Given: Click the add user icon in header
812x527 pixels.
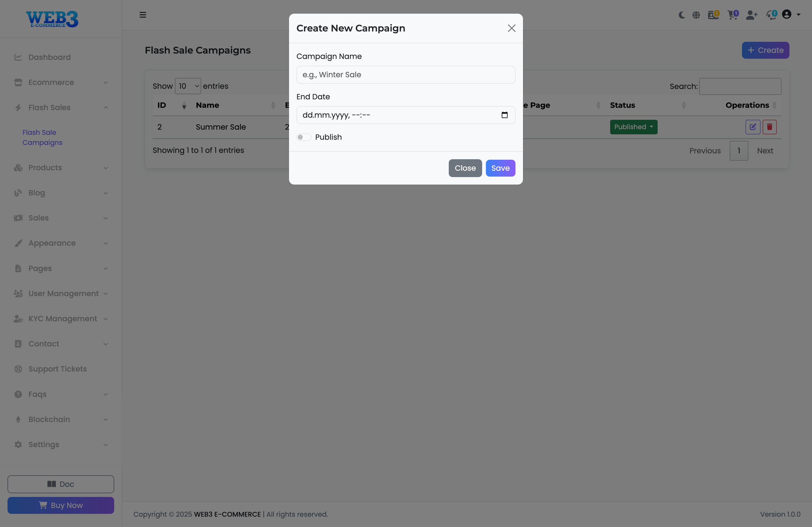Looking at the screenshot, I should click(x=751, y=15).
